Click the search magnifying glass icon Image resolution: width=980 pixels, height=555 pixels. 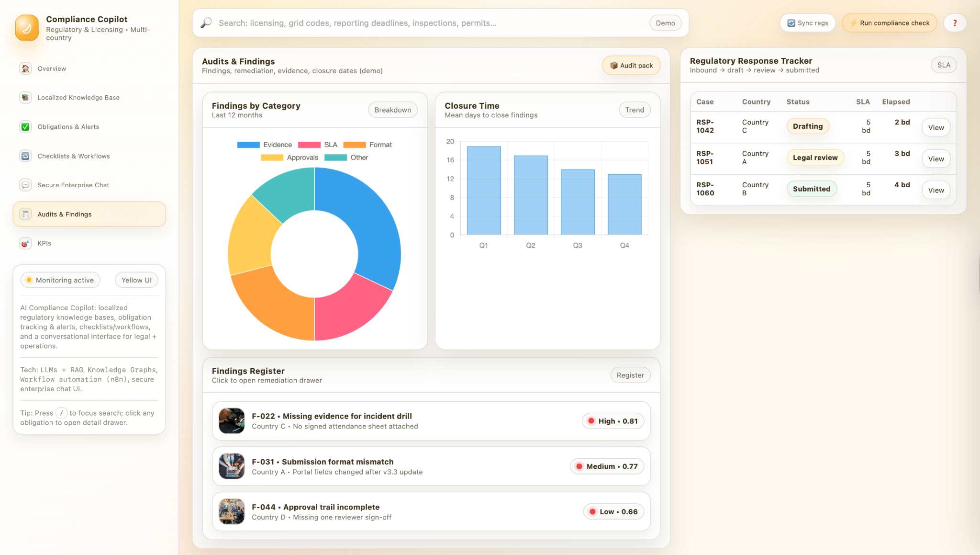[206, 23]
